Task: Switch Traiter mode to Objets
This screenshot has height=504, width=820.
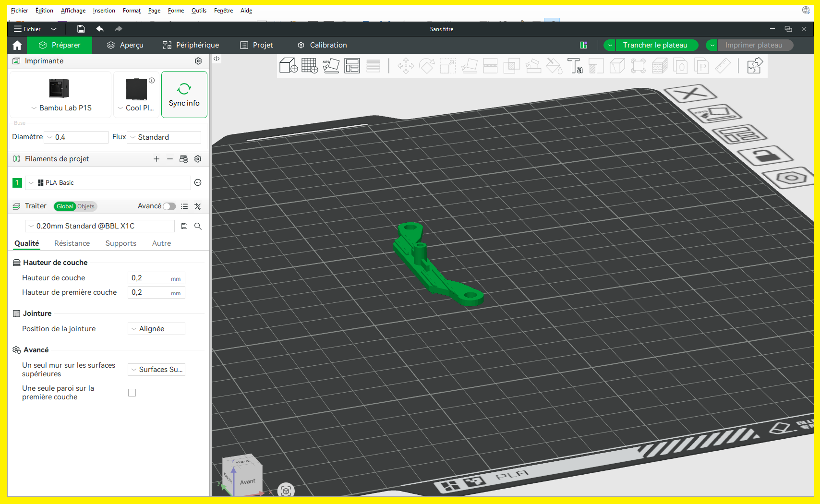Action: [x=86, y=206]
